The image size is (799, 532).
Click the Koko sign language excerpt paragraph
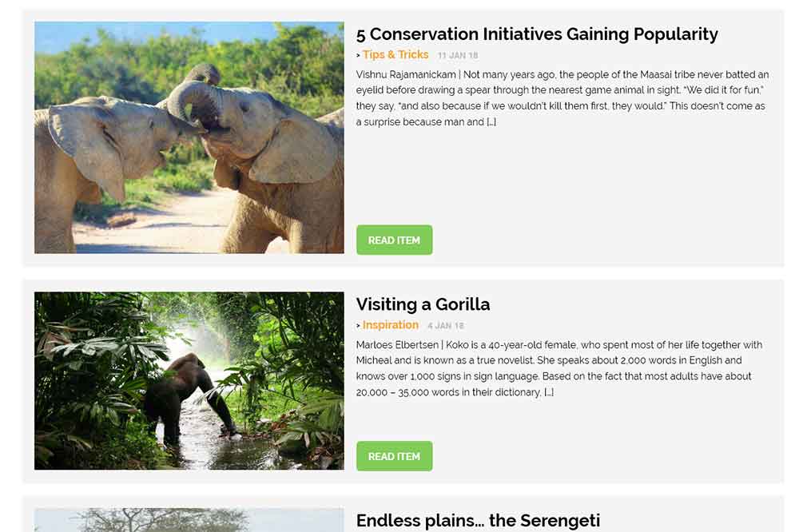(559, 368)
